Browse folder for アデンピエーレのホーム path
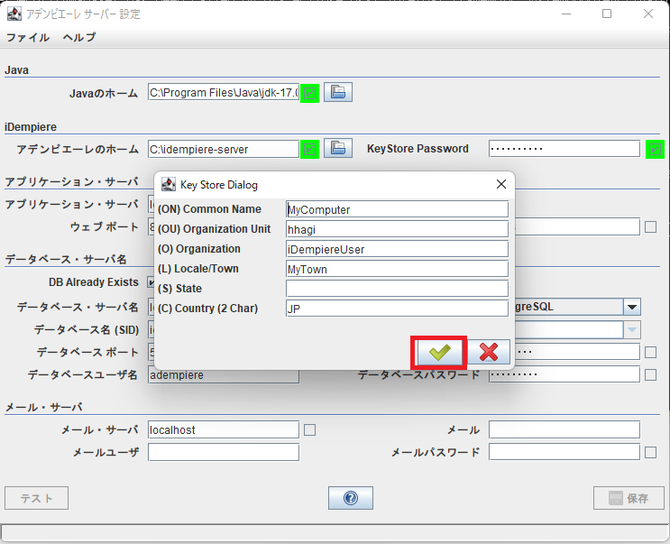The height and width of the screenshot is (544, 670). 338,148
